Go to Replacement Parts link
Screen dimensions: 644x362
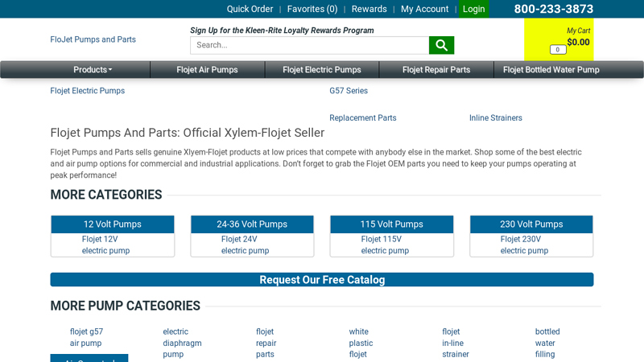tap(363, 117)
